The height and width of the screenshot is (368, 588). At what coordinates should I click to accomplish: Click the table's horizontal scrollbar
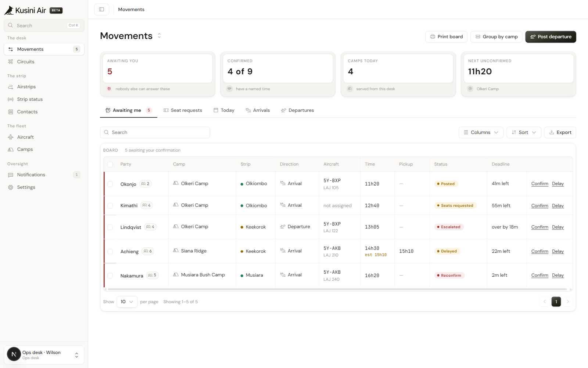coord(337,290)
